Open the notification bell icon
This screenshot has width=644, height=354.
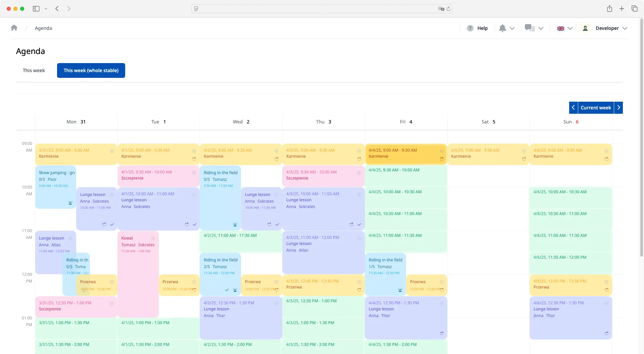coord(502,28)
